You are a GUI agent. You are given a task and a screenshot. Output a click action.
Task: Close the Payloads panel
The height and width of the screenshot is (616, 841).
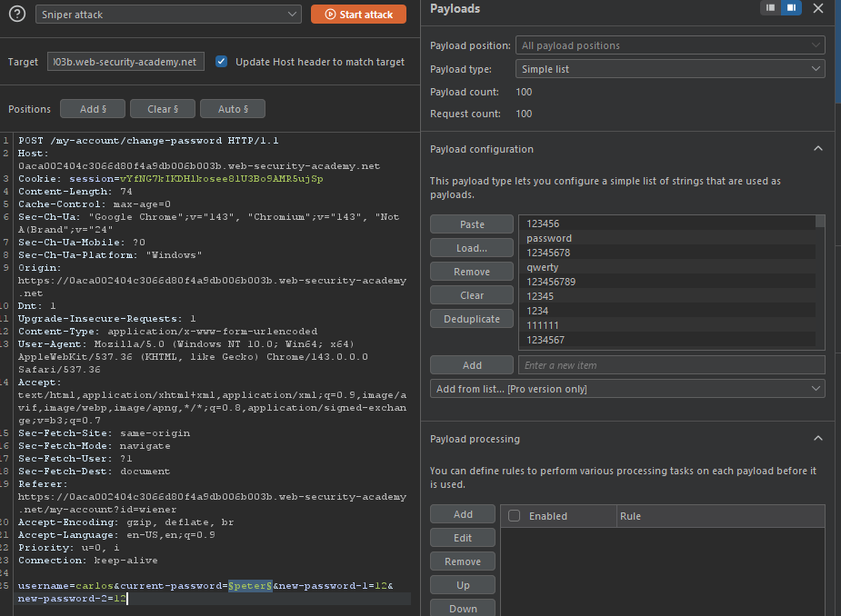[x=818, y=8]
